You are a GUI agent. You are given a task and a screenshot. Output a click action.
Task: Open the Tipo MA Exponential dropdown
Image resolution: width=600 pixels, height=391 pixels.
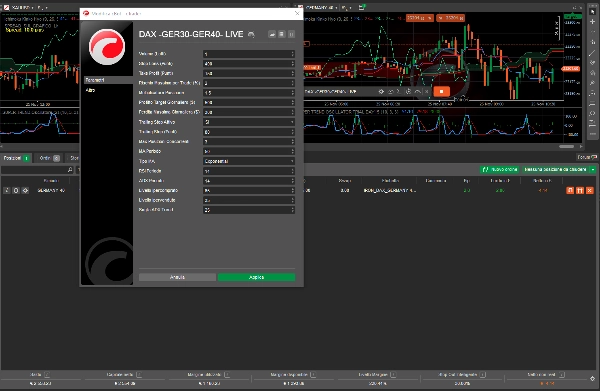[249, 161]
